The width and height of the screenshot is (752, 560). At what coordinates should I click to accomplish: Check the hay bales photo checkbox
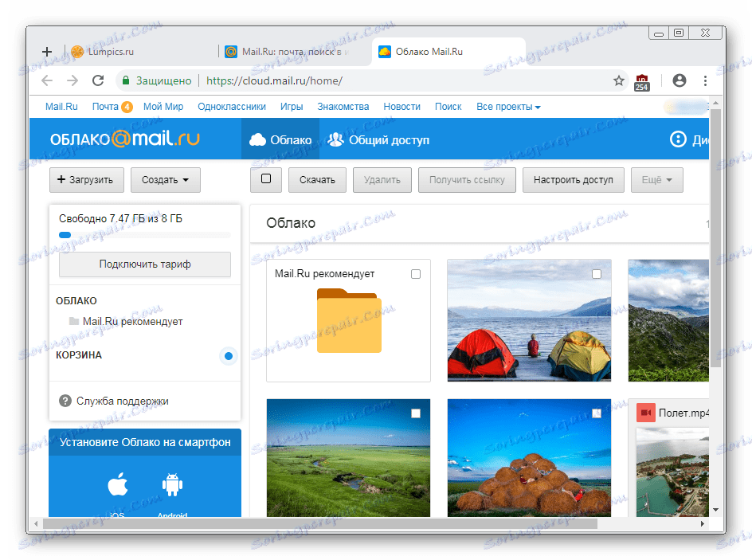coord(597,413)
